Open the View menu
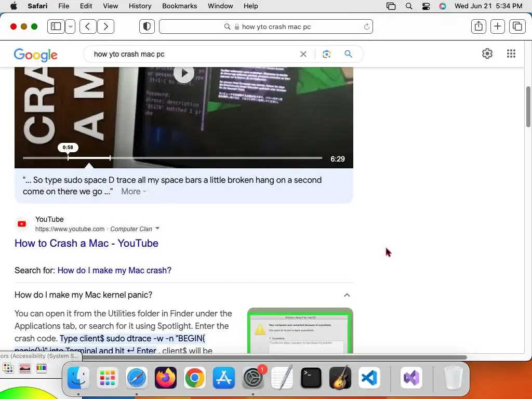 click(x=110, y=6)
